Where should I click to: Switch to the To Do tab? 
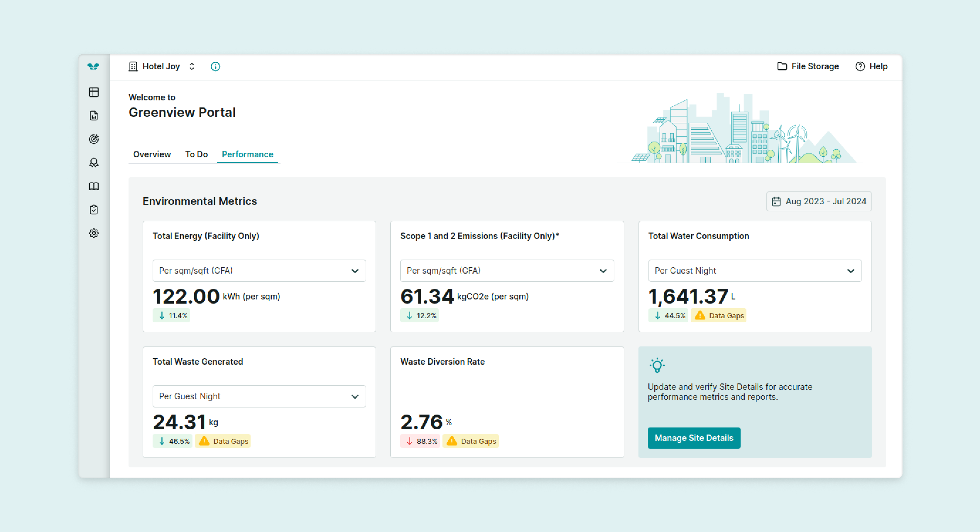pyautogui.click(x=196, y=154)
